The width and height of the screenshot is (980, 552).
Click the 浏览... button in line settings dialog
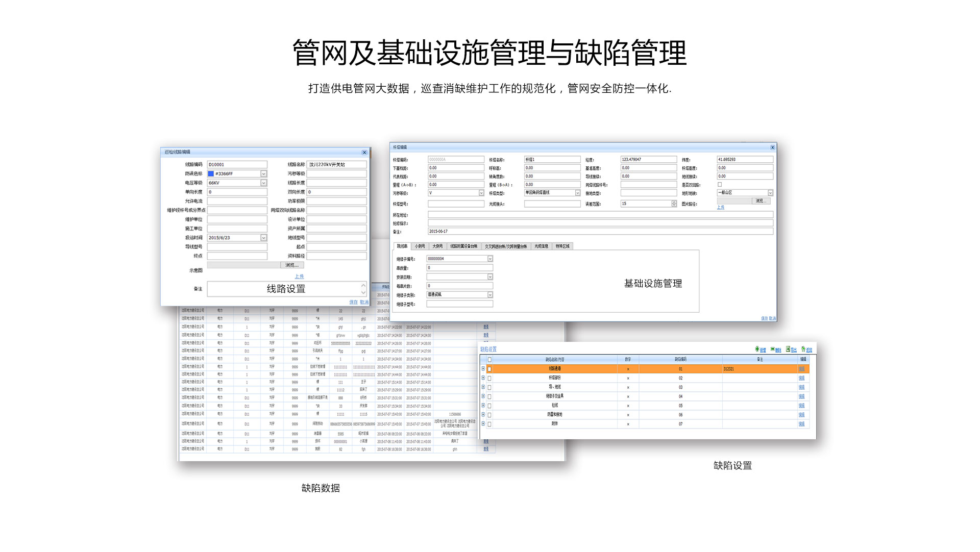(x=292, y=265)
